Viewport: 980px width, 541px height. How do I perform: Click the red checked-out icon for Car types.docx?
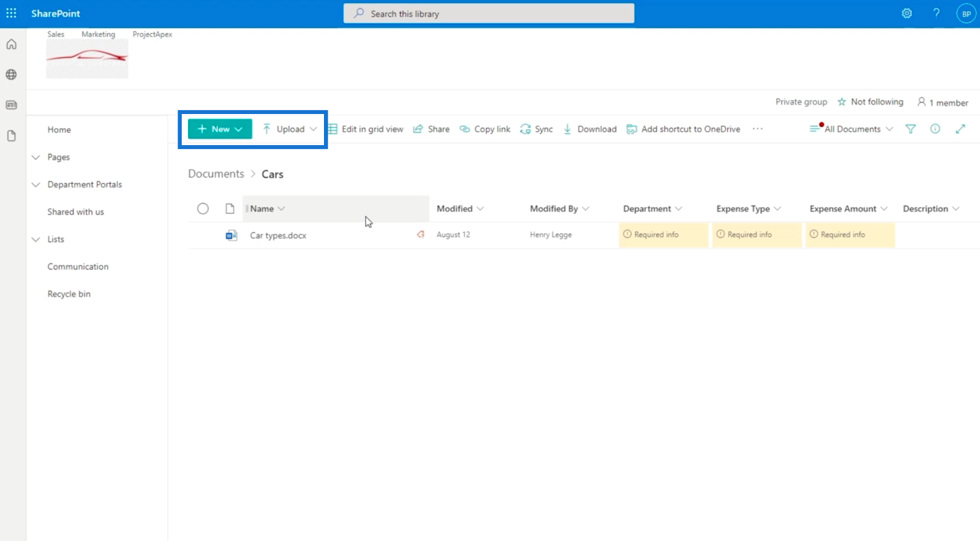[421, 234]
